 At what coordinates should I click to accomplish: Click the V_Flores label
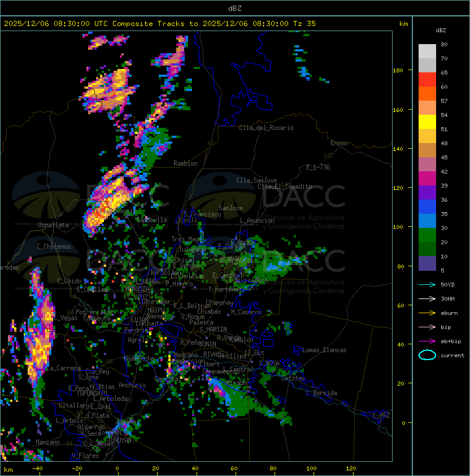pos(85,456)
